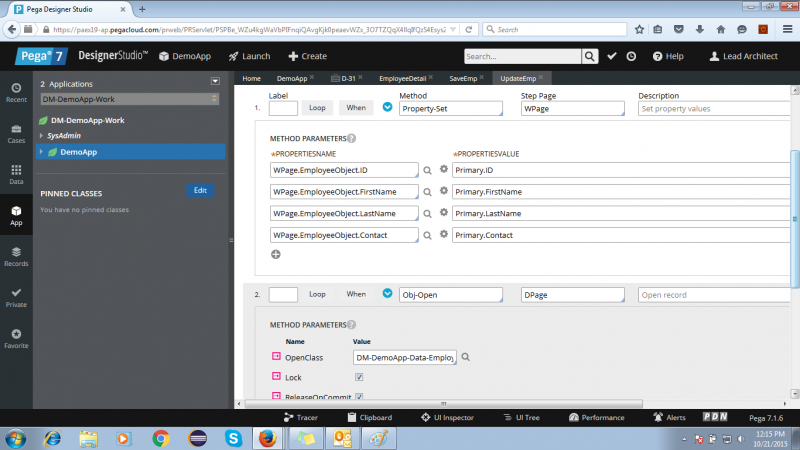
Task: Open the Lead Architect operator menu
Action: point(743,56)
